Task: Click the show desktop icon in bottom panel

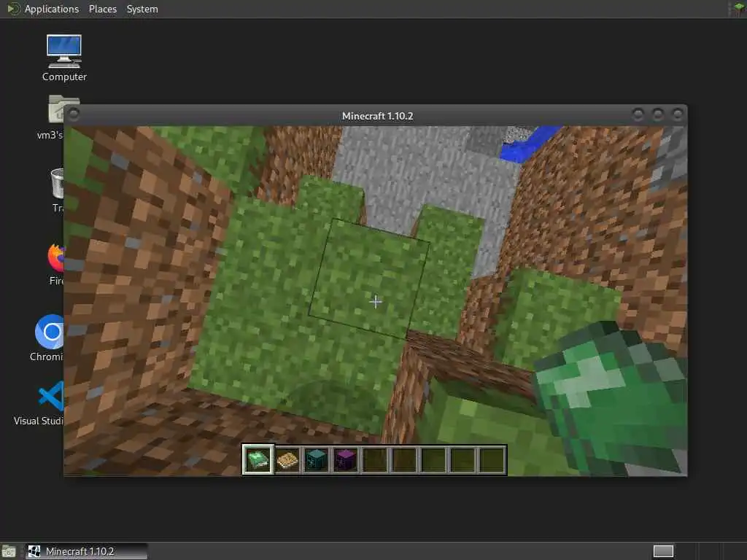Action: (9, 551)
